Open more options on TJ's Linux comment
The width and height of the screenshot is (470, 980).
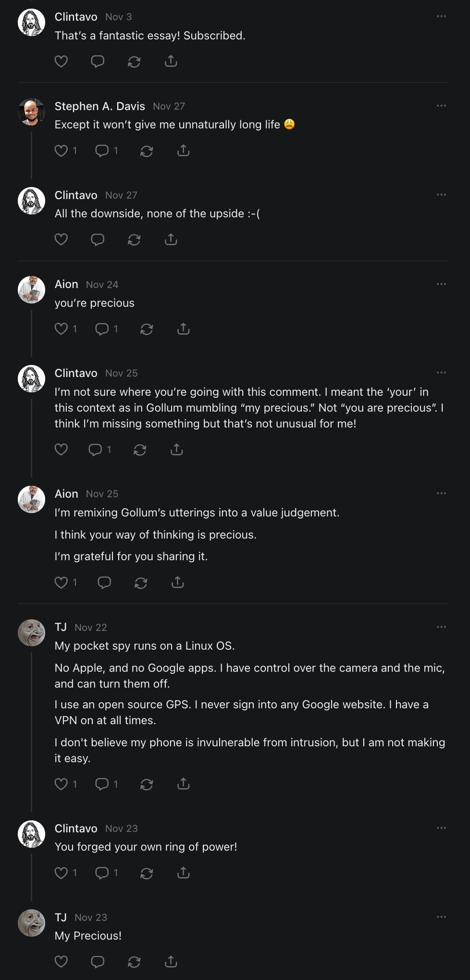[x=441, y=627]
